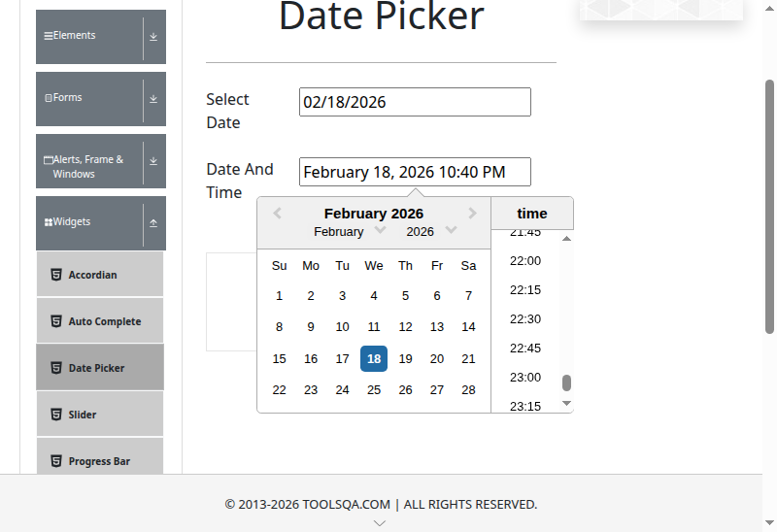Viewport: 777px width, 532px height.
Task: Open the Progress Bar menu item
Action: [99, 461]
